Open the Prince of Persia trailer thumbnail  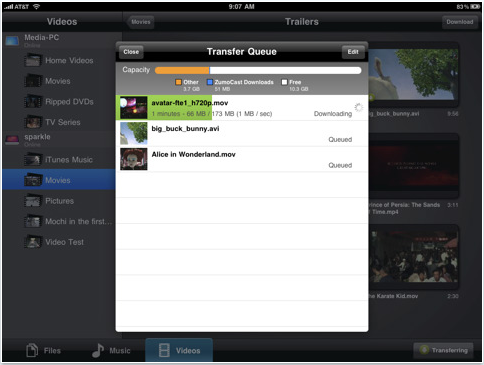click(413, 166)
